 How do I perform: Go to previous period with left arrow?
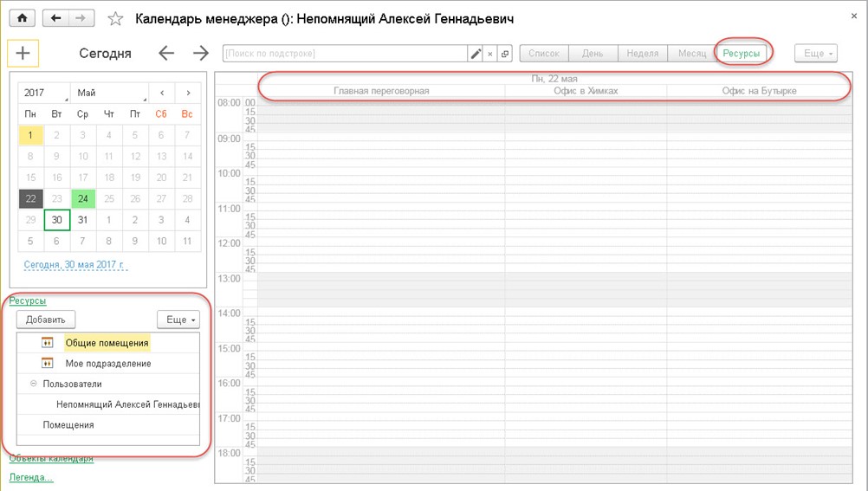pyautogui.click(x=166, y=54)
